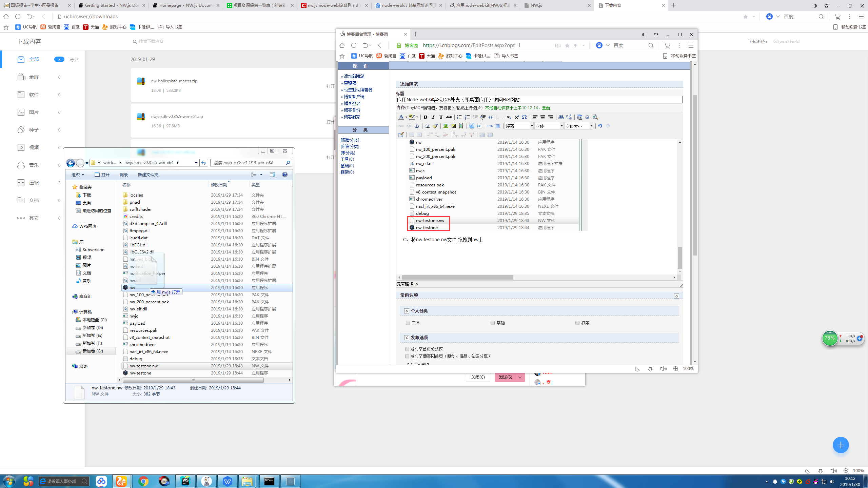Click the undo arrow in editor toolbar
This screenshot has height=488, width=868.
pos(600,126)
